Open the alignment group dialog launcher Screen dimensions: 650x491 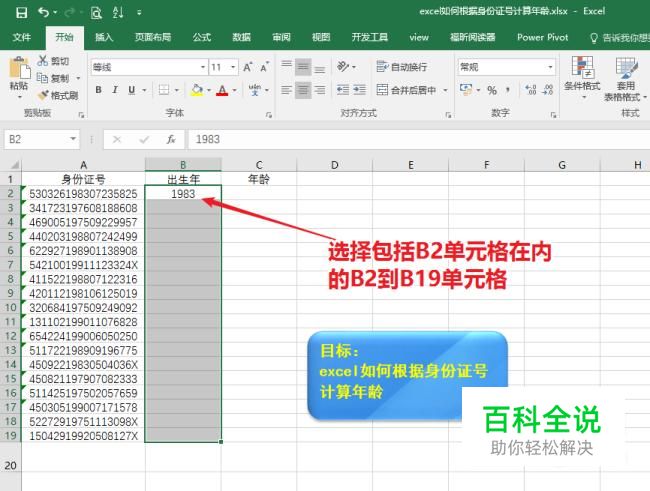[448, 115]
